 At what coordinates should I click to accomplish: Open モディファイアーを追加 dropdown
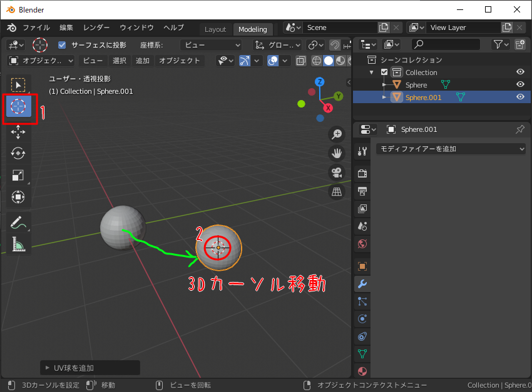451,149
